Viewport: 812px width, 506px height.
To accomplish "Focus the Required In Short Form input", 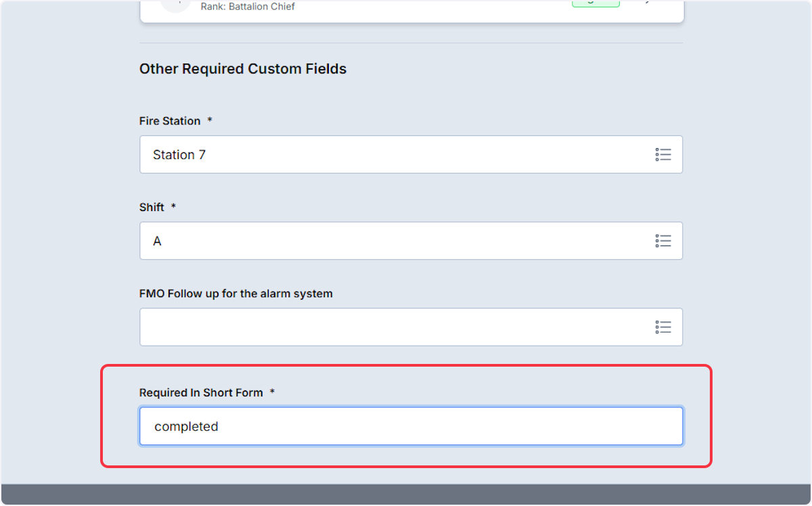I will pyautogui.click(x=411, y=426).
